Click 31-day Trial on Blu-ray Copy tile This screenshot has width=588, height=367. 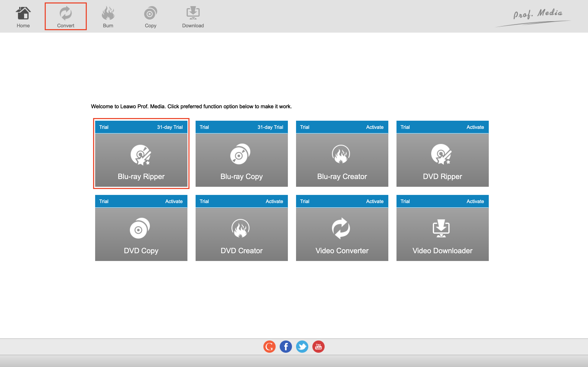[x=270, y=127]
